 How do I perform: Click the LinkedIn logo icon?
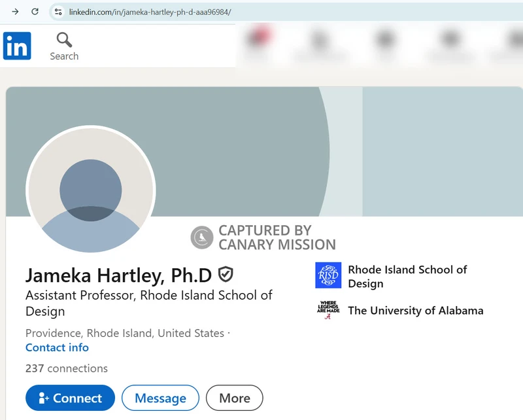point(17,46)
